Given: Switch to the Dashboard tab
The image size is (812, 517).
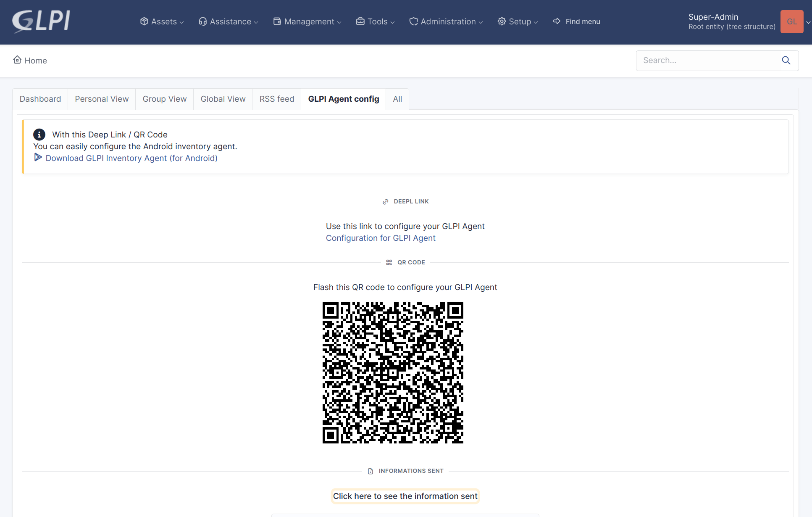Looking at the screenshot, I should pyautogui.click(x=40, y=99).
